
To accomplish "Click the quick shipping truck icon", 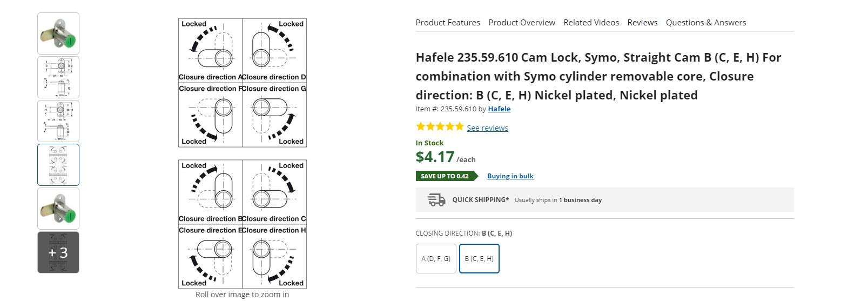I will (x=436, y=200).
